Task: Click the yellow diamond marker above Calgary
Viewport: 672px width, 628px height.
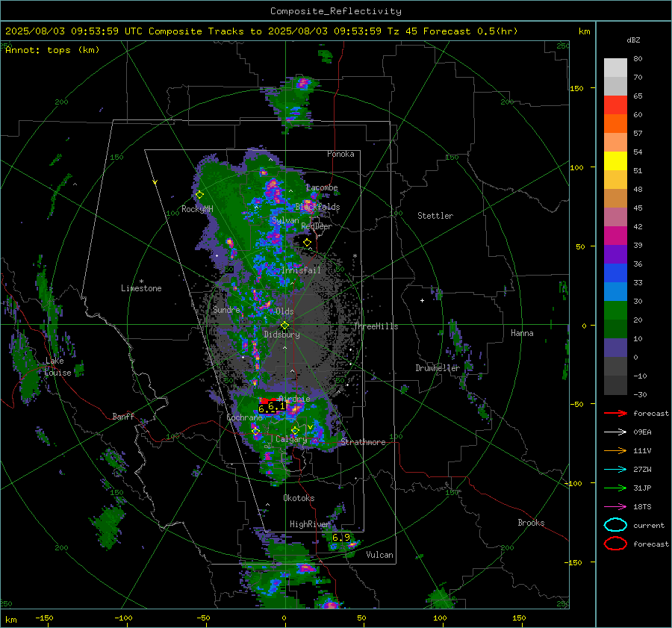Action: [295, 430]
